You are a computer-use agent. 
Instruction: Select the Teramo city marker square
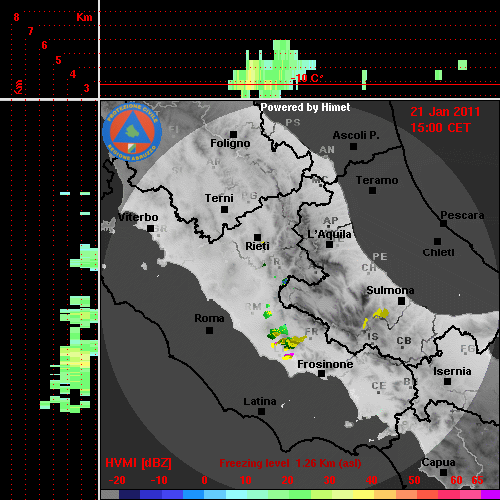(x=372, y=190)
